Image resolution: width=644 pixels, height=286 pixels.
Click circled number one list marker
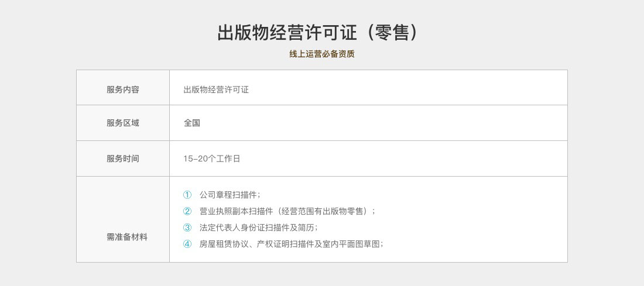(187, 195)
